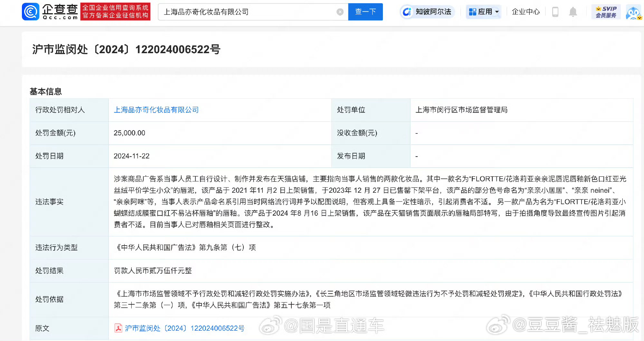
Task: Select 《中华人民共和国广告法》第九条第（七）项 text
Action: 185,247
